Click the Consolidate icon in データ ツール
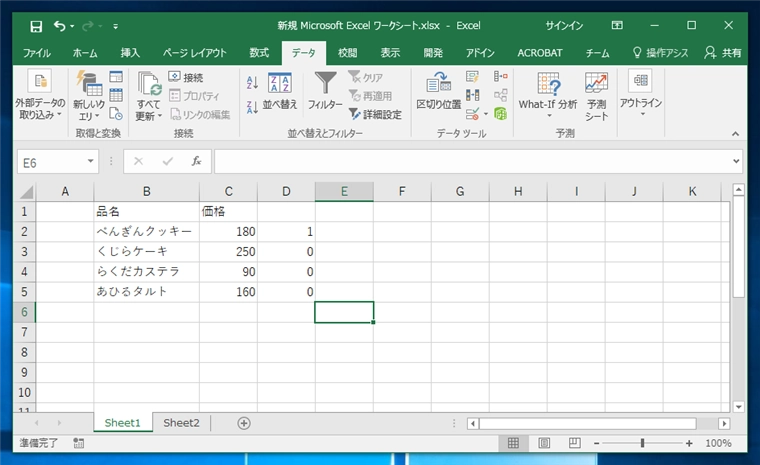760x465 pixels. [501, 77]
